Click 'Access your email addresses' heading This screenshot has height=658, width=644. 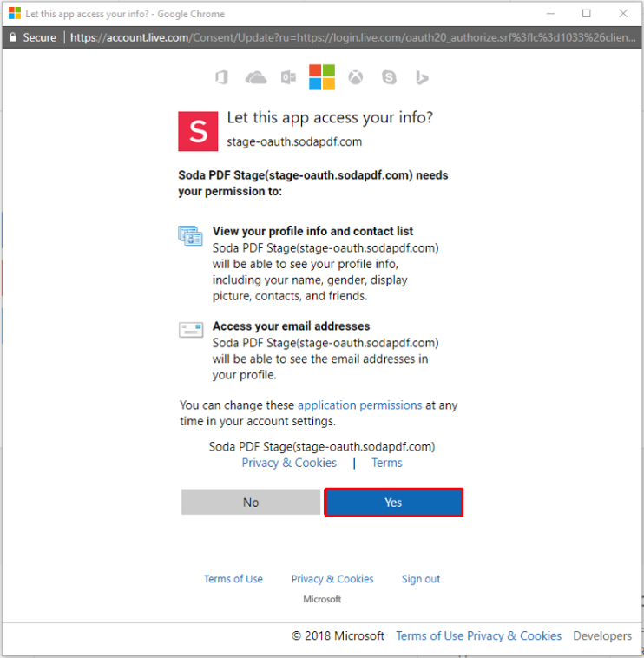(x=291, y=326)
